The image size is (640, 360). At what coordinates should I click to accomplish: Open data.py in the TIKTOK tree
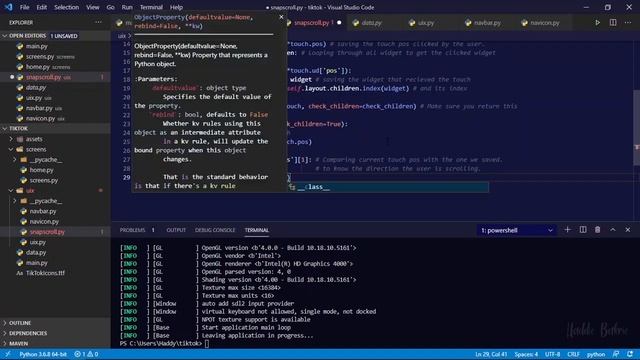pos(36,253)
